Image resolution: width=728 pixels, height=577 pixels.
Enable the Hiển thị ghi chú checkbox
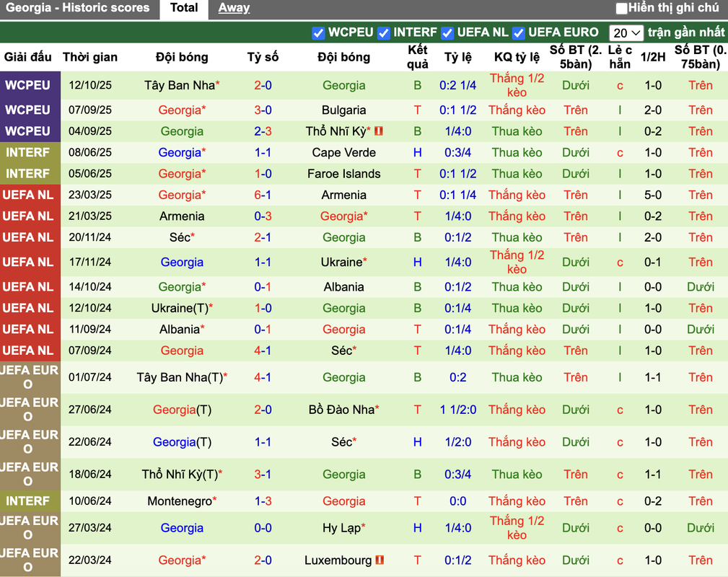pos(621,9)
